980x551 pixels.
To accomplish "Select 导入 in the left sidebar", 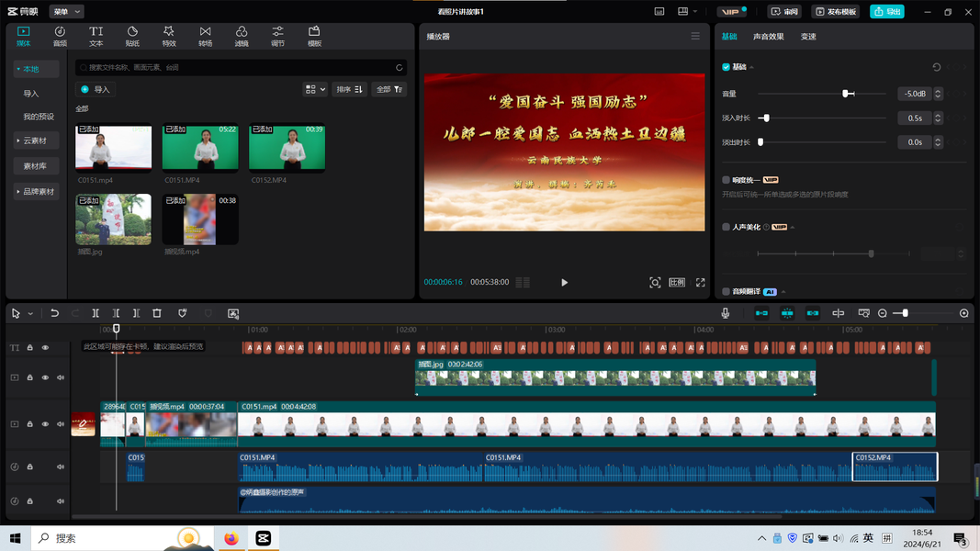I will pos(31,94).
